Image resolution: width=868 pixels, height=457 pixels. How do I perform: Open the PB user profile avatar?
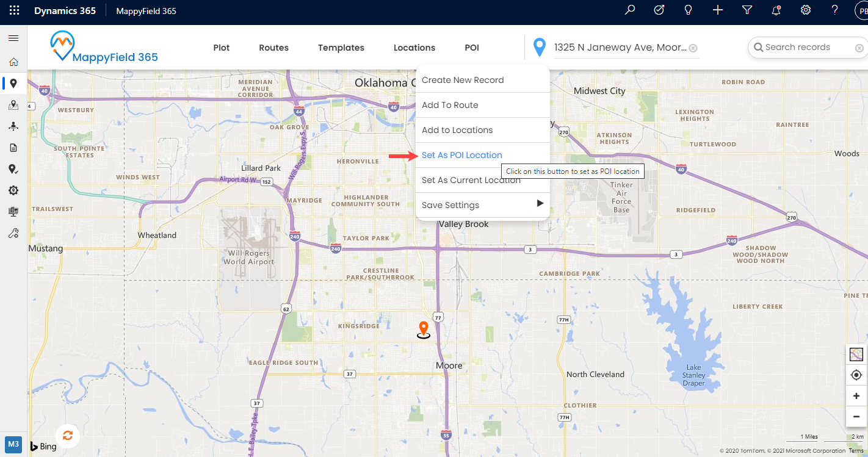point(861,11)
